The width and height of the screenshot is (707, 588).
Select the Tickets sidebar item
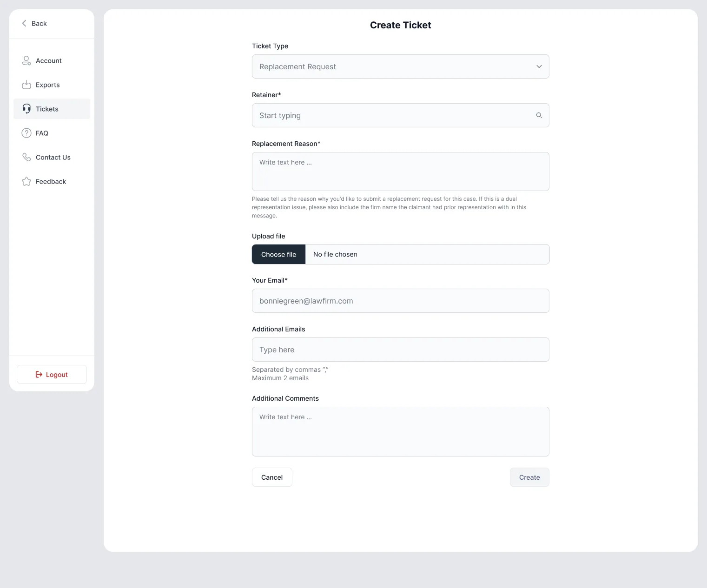pos(52,109)
